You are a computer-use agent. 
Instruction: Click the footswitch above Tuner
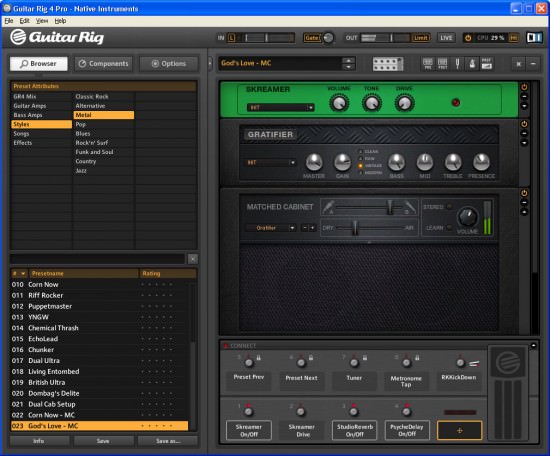(354, 362)
